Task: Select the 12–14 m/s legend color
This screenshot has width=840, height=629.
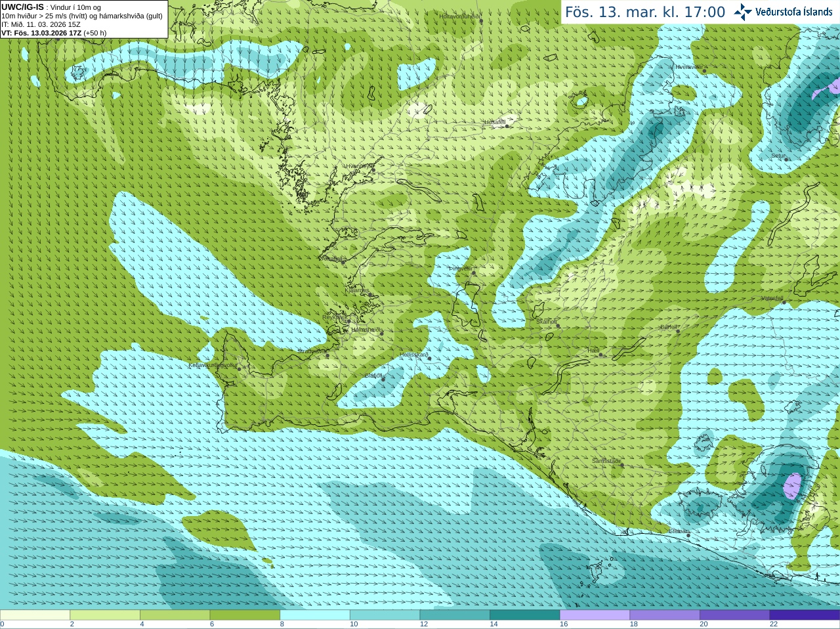Action: [x=455, y=615]
